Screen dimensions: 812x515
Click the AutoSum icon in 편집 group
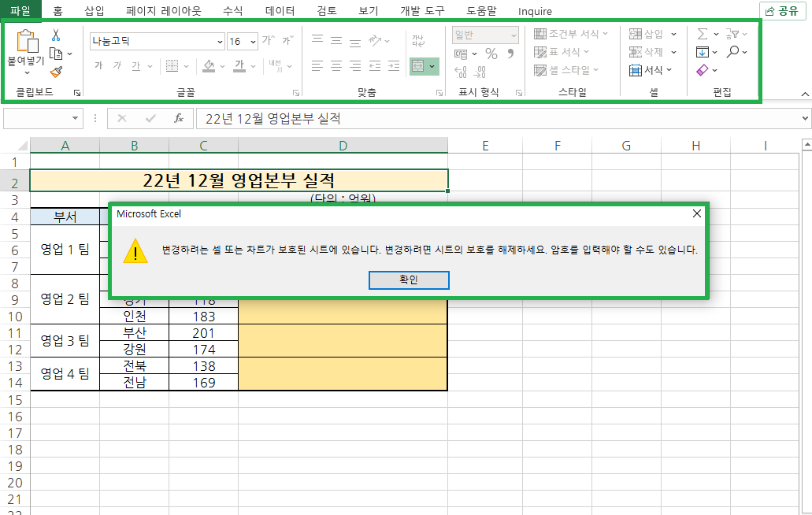pyautogui.click(x=702, y=34)
